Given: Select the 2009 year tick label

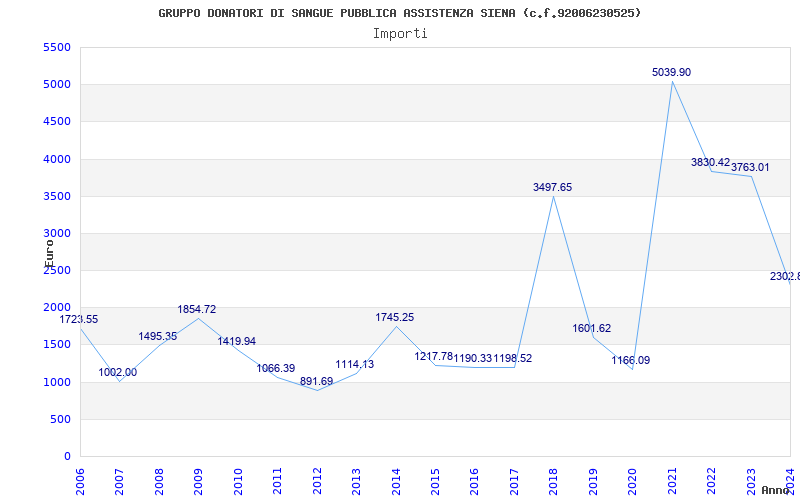Looking at the screenshot, I should 199,479.
